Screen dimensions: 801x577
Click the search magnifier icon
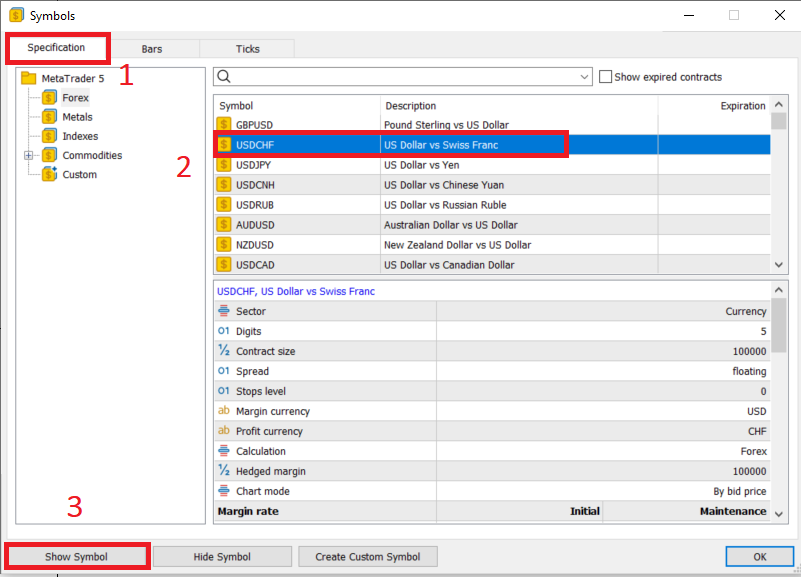(224, 77)
